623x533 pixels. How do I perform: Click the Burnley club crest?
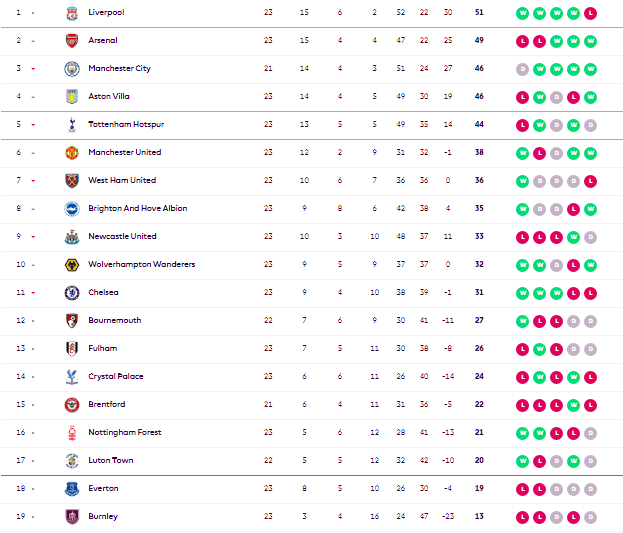72,517
